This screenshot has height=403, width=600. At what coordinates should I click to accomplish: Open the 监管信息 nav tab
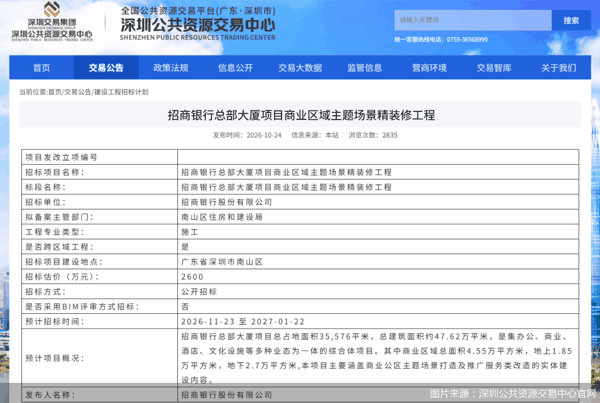(x=365, y=68)
